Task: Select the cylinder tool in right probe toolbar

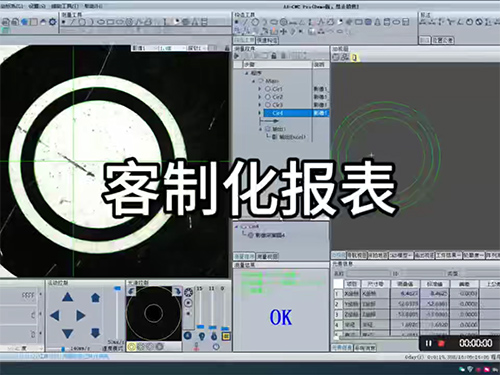Action: tap(387, 22)
